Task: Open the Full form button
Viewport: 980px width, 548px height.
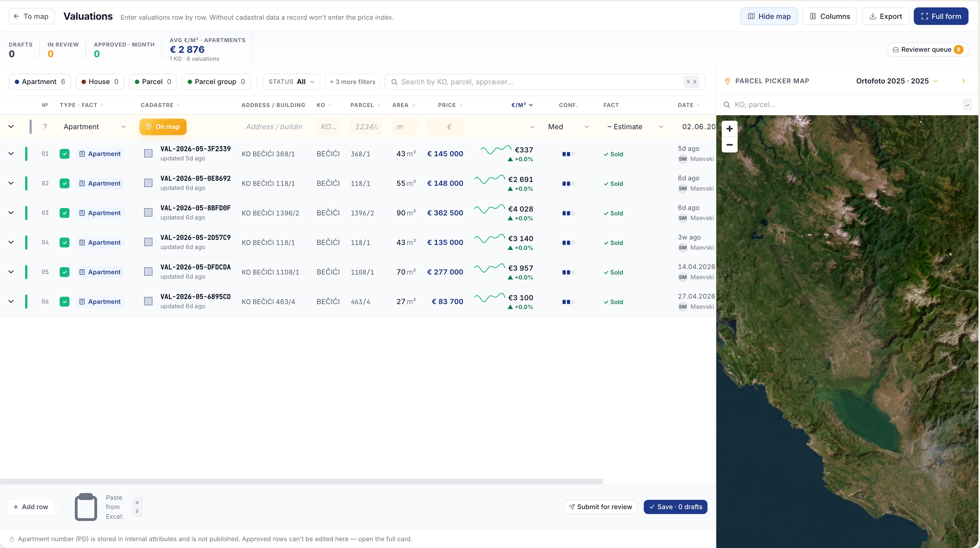Action: (x=940, y=16)
